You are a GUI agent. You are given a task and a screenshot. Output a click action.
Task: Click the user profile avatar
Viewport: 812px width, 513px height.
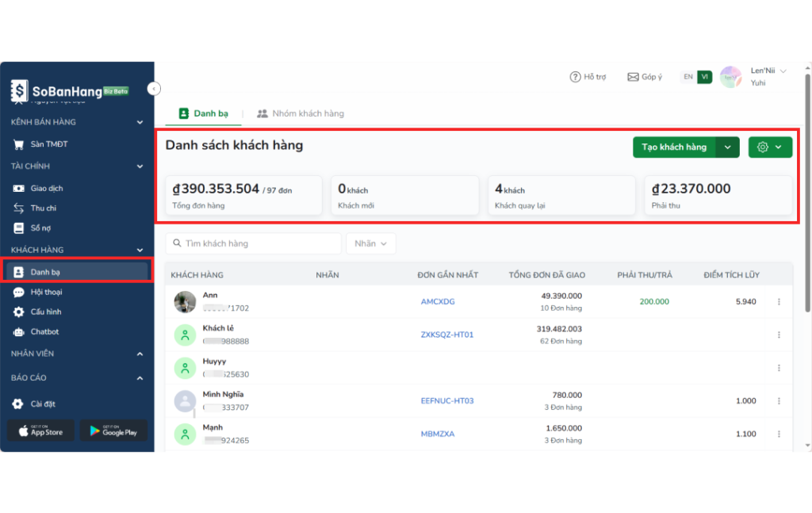730,77
